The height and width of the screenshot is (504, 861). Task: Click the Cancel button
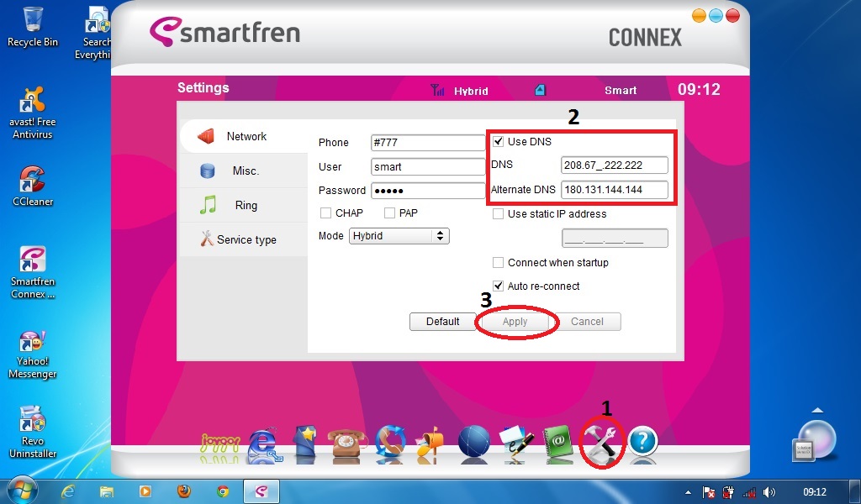(587, 322)
